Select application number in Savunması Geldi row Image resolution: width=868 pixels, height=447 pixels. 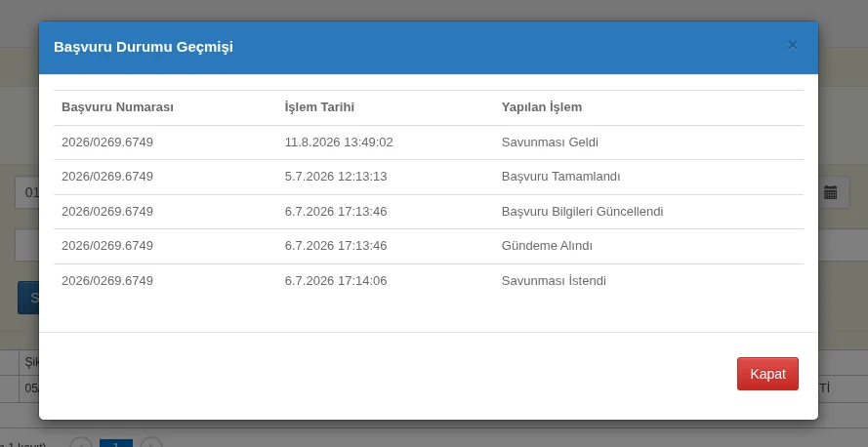point(107,142)
